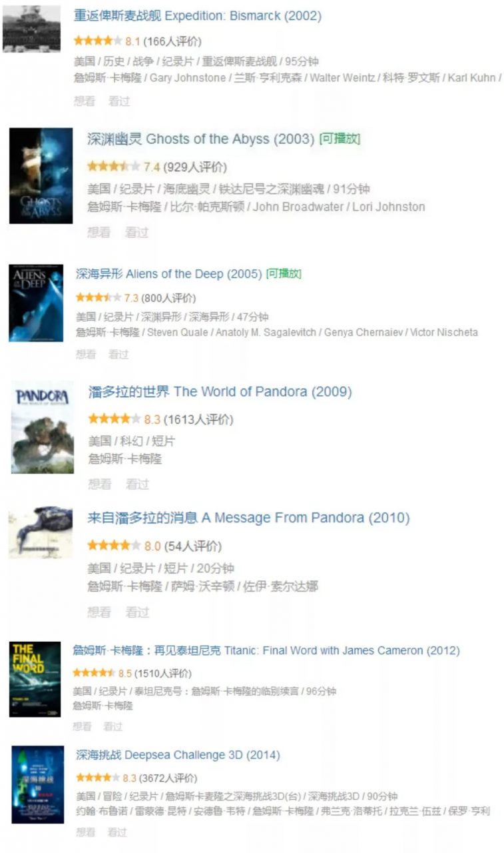Mark Ghosts of the Abyss as 看过

coord(137,232)
